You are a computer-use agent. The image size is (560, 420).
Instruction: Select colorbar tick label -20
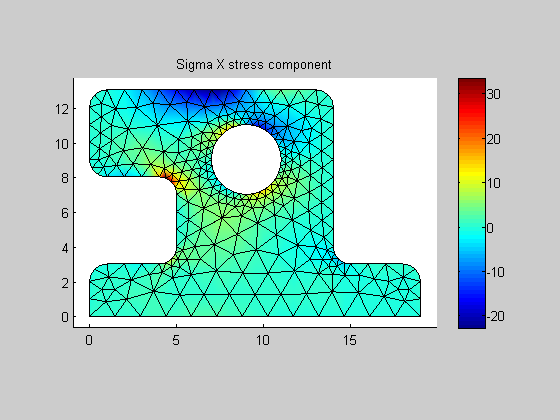pos(495,316)
